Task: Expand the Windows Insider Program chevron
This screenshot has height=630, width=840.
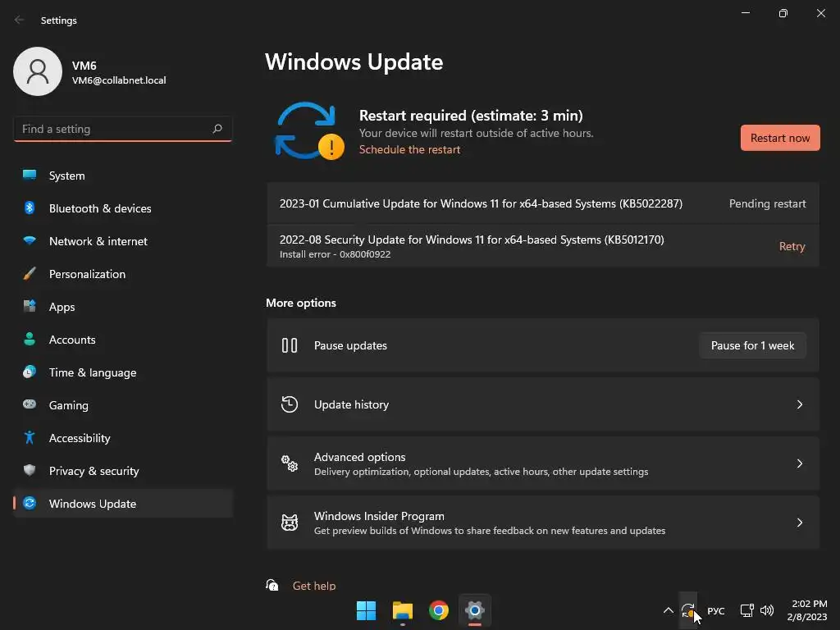Action: (x=799, y=523)
